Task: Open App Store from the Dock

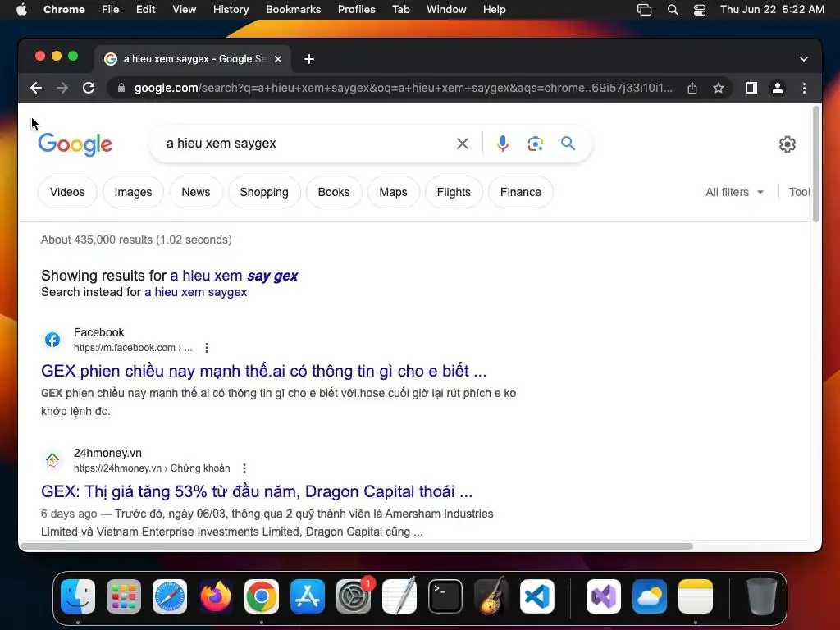Action: (308, 596)
